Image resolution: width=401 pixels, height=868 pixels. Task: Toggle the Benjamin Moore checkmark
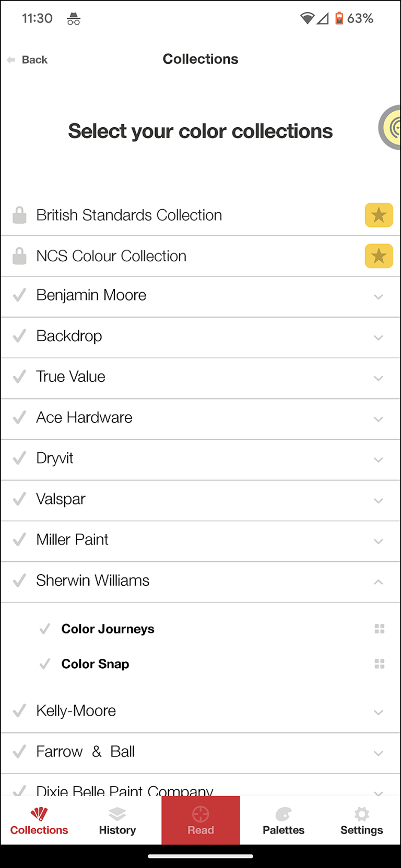(19, 295)
